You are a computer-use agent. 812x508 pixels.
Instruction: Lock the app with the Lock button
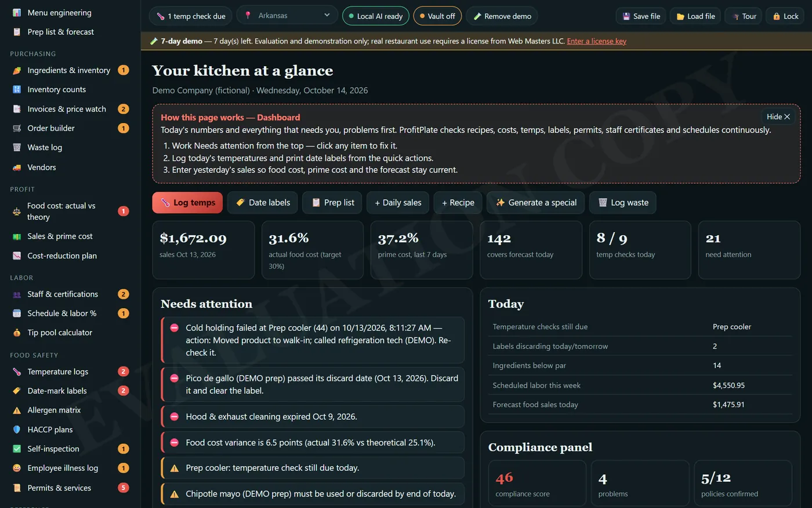(785, 16)
